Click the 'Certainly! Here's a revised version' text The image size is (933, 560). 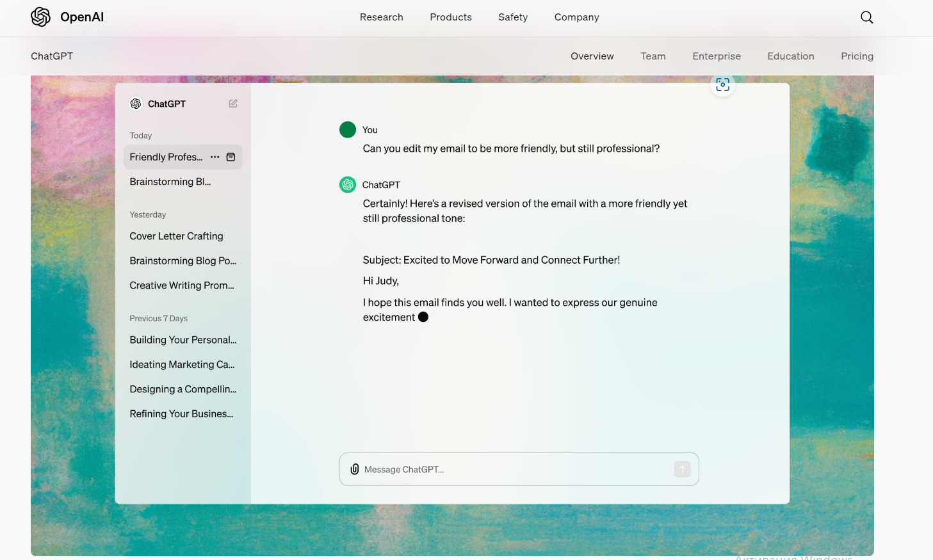pyautogui.click(x=525, y=211)
